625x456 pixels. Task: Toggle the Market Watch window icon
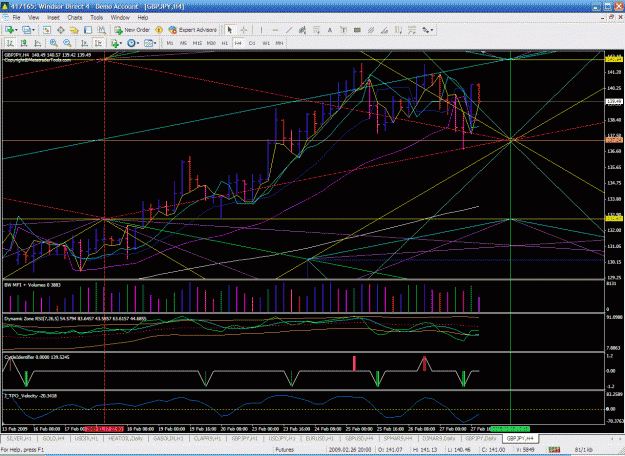click(x=47, y=30)
